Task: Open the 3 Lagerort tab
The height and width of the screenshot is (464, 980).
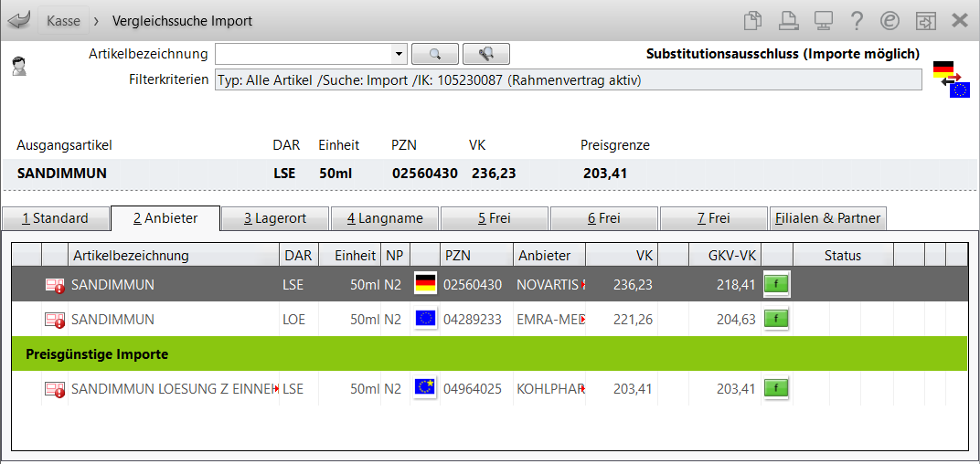Action: 276,218
